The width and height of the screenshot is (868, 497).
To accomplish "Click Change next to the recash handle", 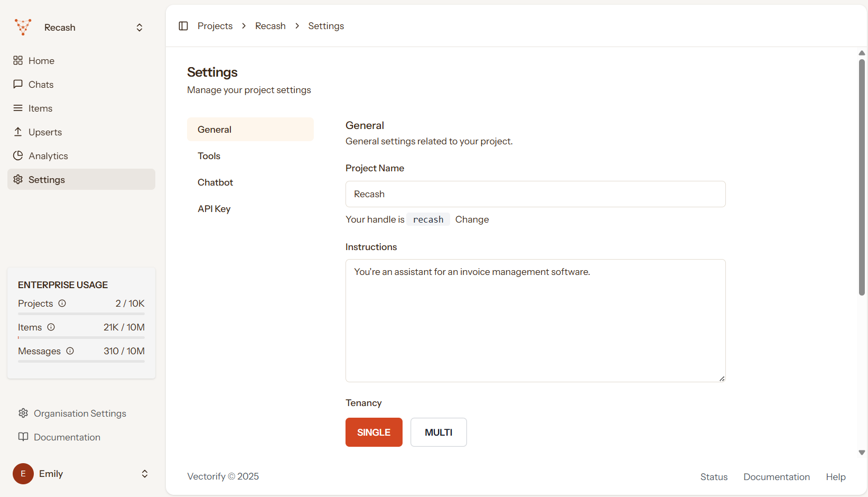I will tap(472, 219).
